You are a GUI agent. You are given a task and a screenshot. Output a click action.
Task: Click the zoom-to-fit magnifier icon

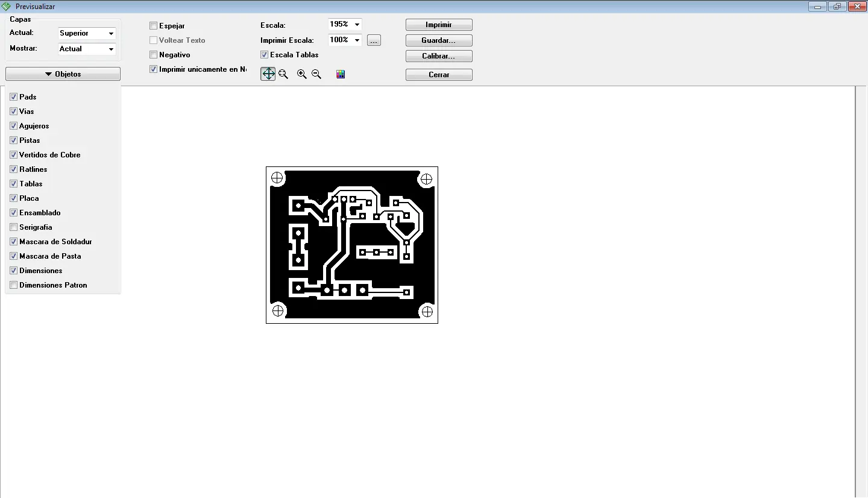point(283,74)
